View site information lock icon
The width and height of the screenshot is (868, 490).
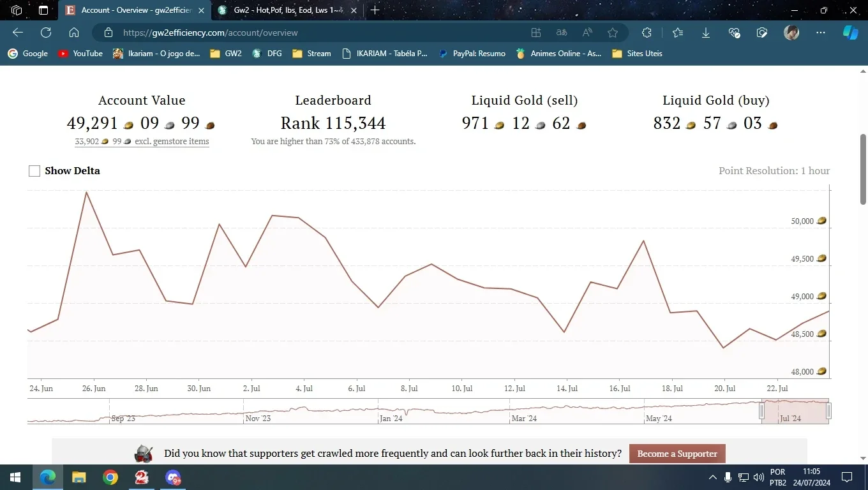[x=108, y=33]
